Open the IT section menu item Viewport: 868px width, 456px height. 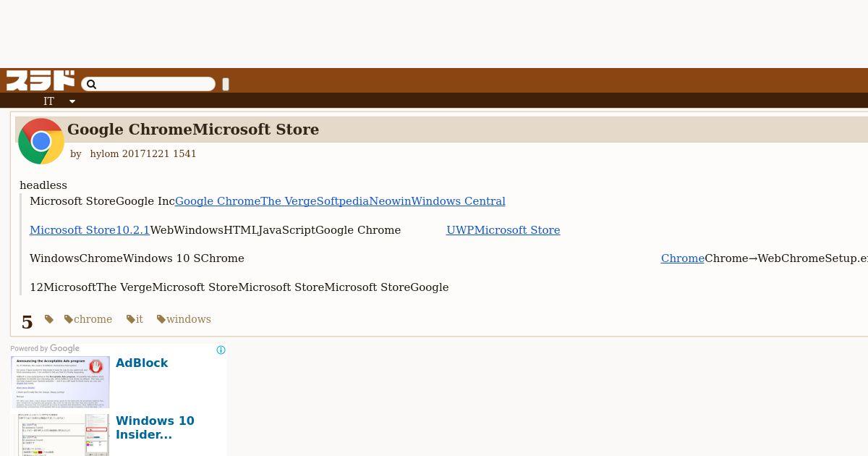point(48,101)
